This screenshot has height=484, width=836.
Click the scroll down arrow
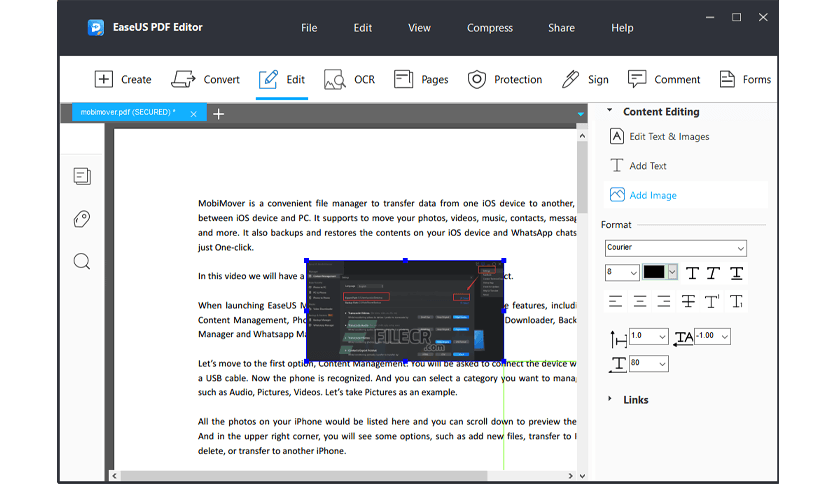tap(582, 475)
